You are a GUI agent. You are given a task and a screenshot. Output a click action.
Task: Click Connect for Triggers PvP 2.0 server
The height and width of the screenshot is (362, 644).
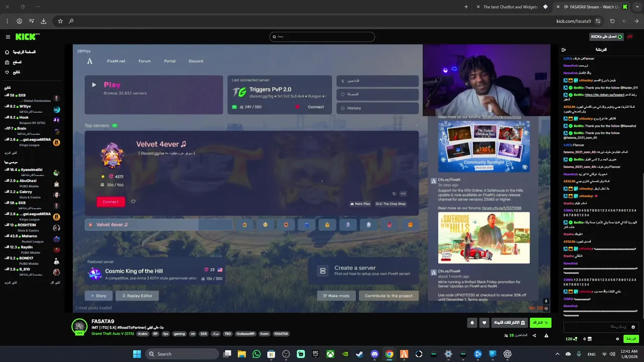click(315, 107)
